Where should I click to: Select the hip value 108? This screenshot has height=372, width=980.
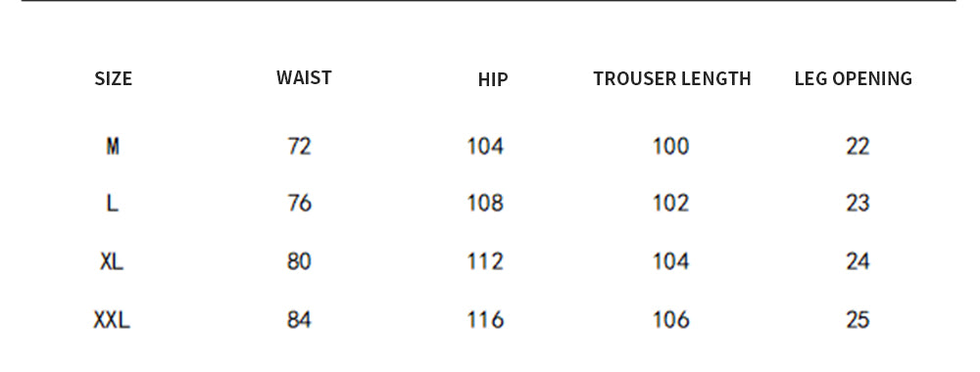(486, 203)
